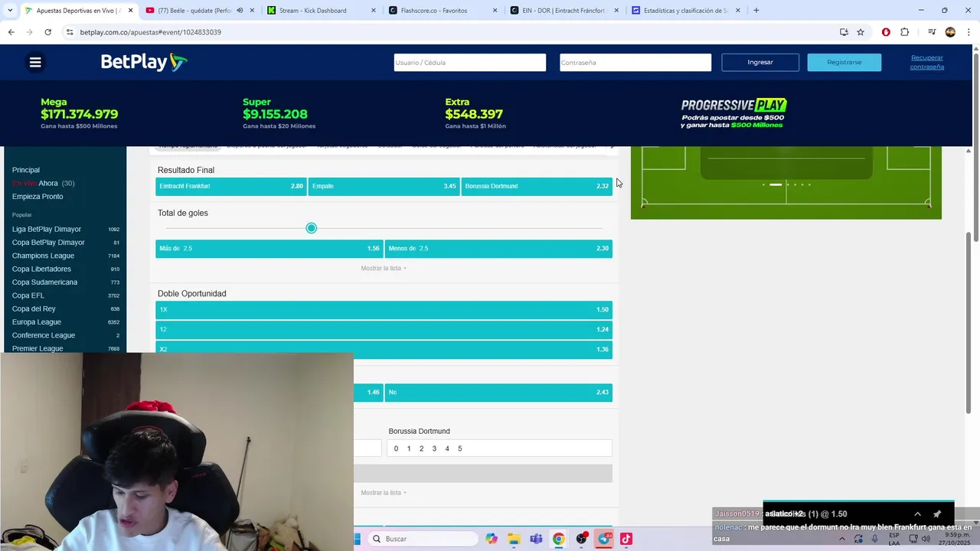Open Recuperar contraseña link

tap(927, 62)
